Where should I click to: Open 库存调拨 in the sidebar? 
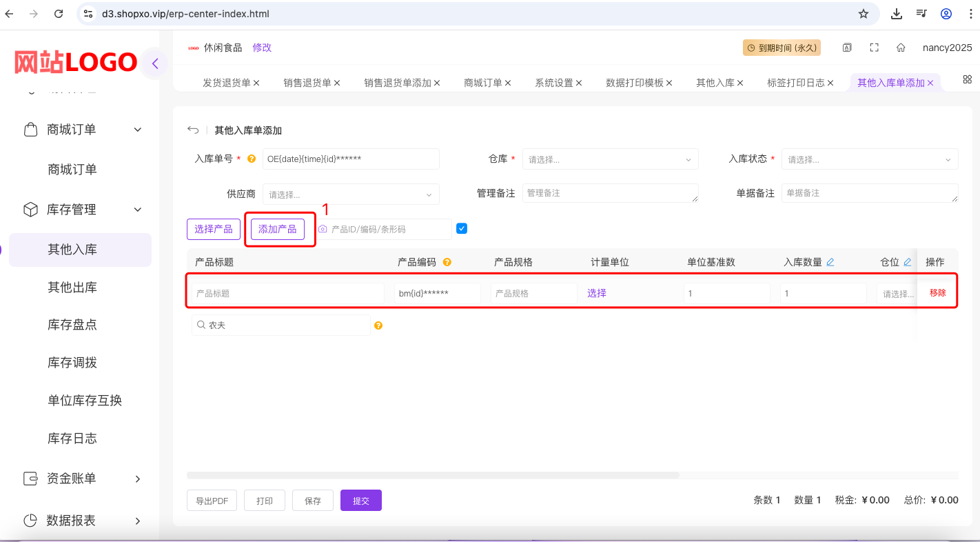(72, 363)
